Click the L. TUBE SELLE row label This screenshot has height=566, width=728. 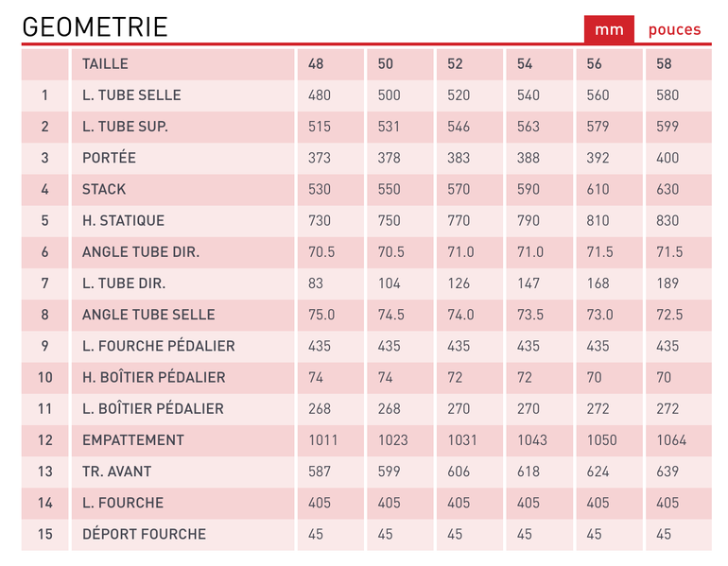pos(131,95)
